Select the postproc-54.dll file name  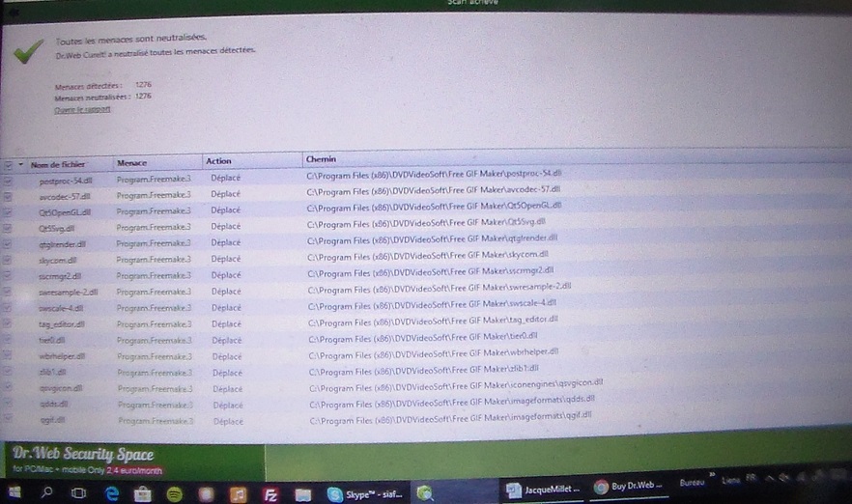[66, 181]
